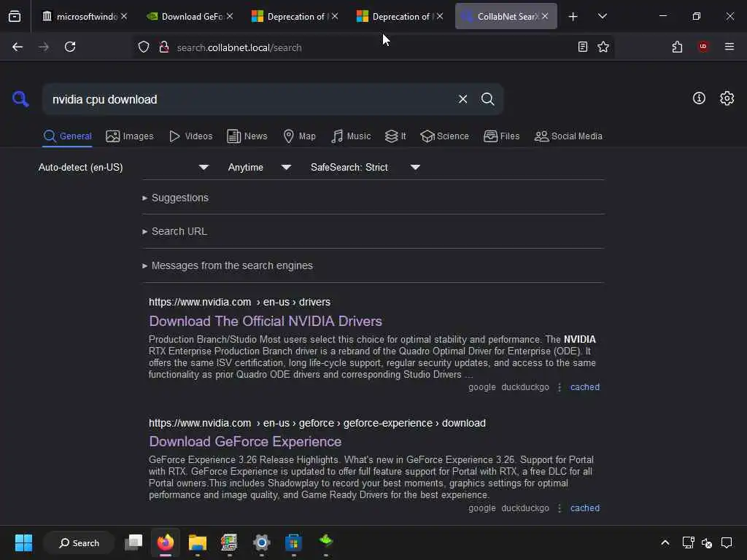Select the News search category
The height and width of the screenshot is (560, 747).
click(247, 136)
